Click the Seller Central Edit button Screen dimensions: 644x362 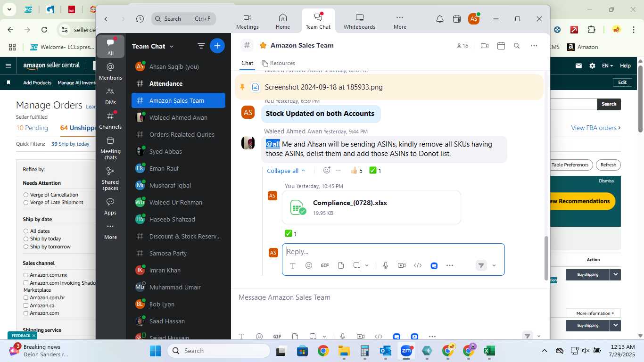click(622, 82)
